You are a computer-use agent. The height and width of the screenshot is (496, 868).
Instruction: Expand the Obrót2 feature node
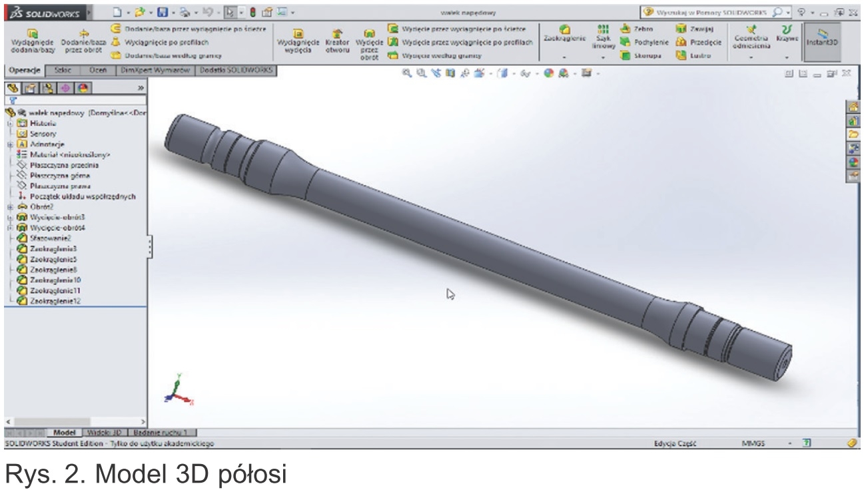tap(9, 206)
